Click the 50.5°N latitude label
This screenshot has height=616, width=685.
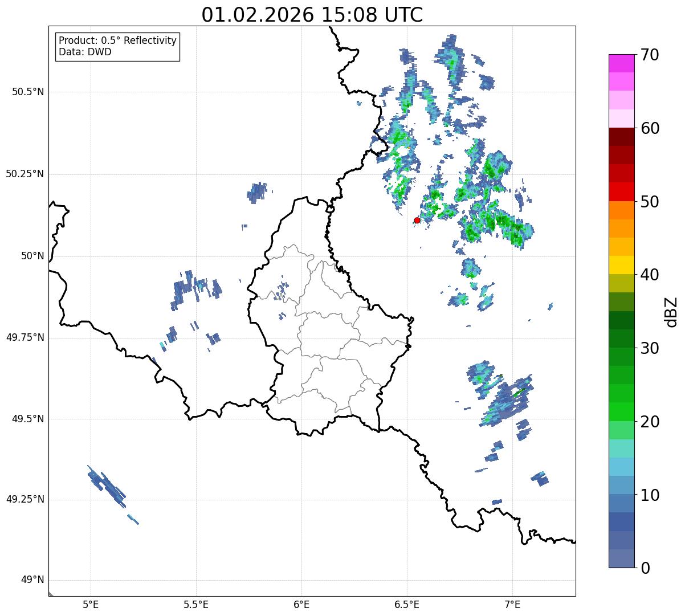tap(28, 92)
